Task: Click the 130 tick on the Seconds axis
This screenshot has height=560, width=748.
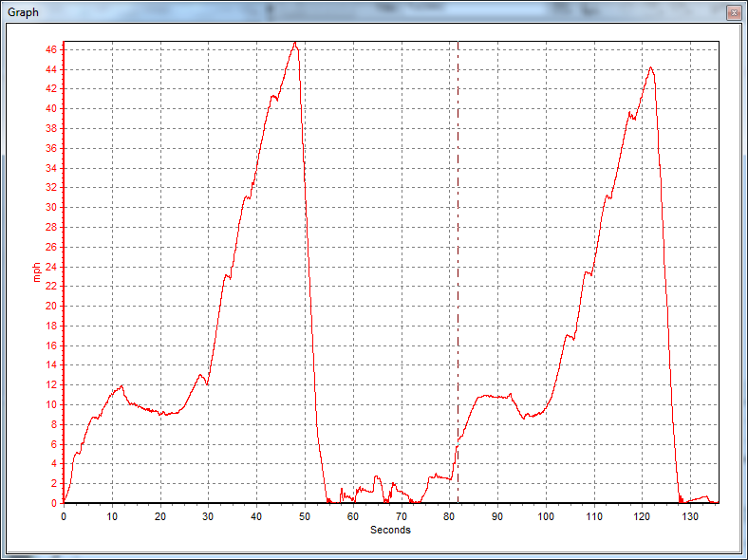Action: (x=690, y=516)
